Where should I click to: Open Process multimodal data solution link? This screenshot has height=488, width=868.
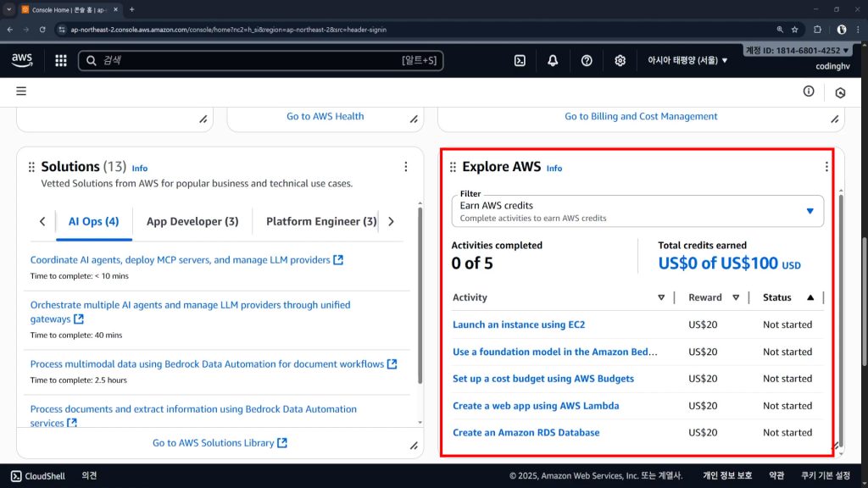coord(213,364)
